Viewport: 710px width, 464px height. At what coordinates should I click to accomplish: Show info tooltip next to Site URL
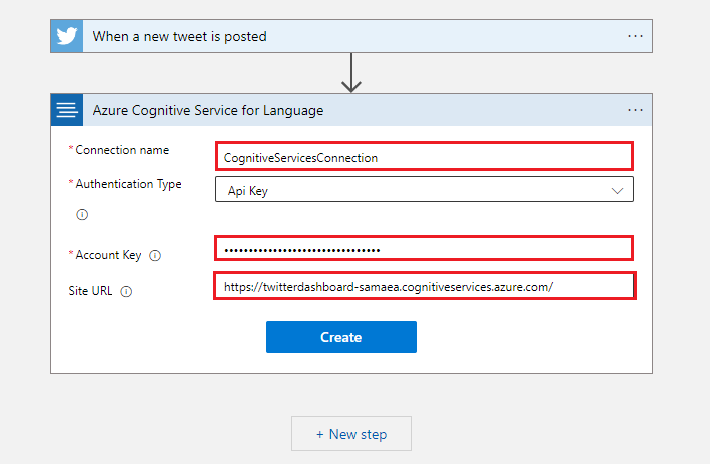(x=126, y=292)
